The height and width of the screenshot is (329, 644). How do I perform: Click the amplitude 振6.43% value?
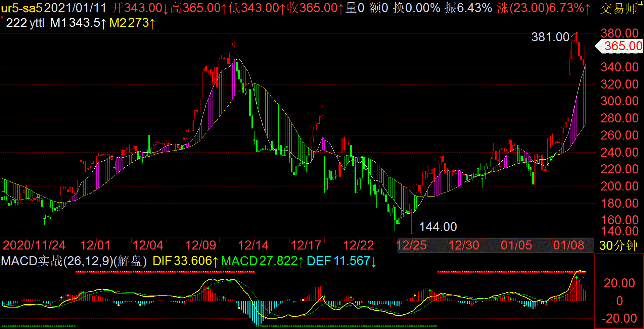468,8
